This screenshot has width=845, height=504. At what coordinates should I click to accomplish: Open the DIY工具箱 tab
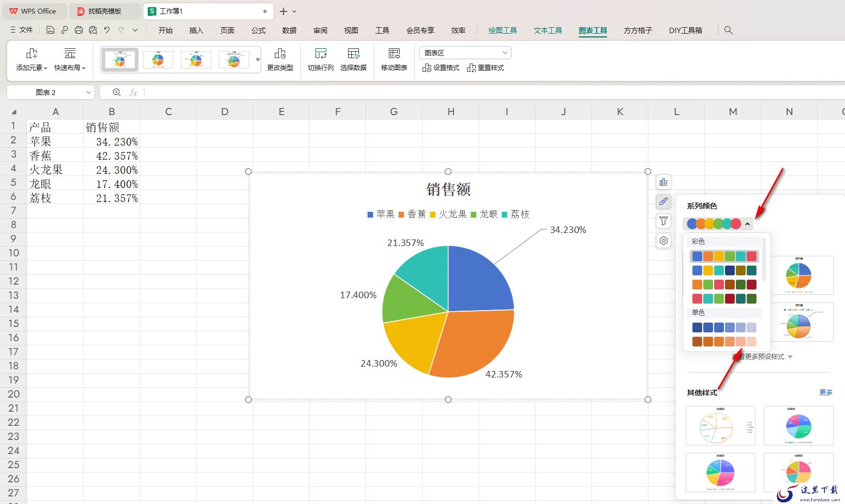[x=685, y=30]
